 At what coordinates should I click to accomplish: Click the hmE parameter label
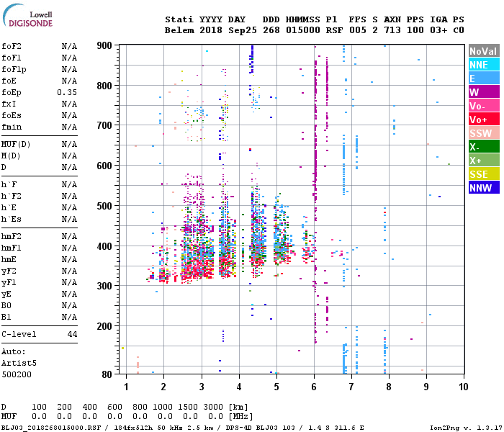click(x=9, y=260)
